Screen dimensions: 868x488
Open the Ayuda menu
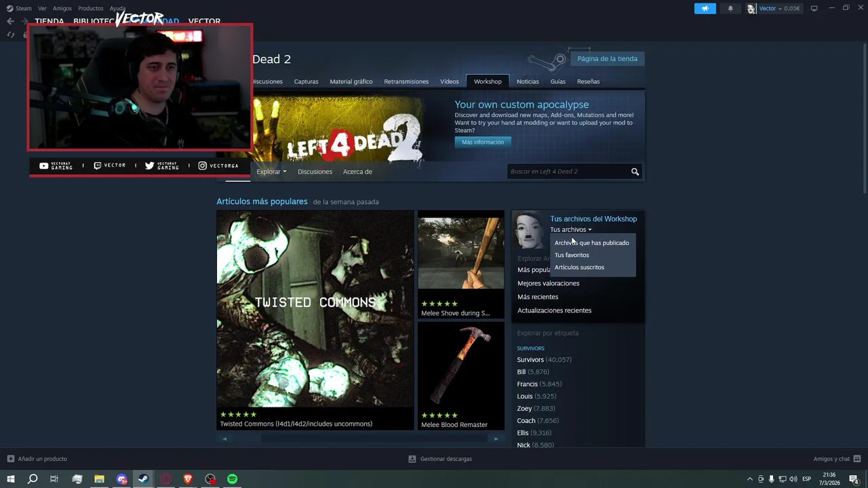click(x=117, y=8)
